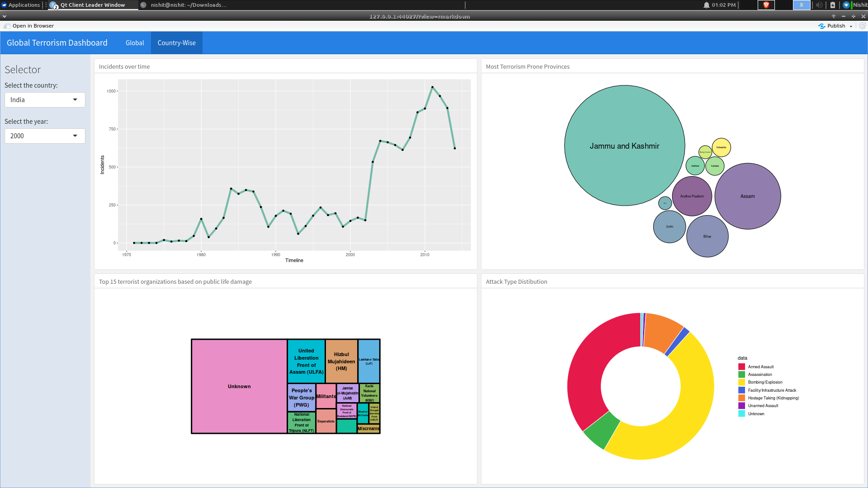Click the Bihar bubble
868x488 pixels.
coord(707,236)
